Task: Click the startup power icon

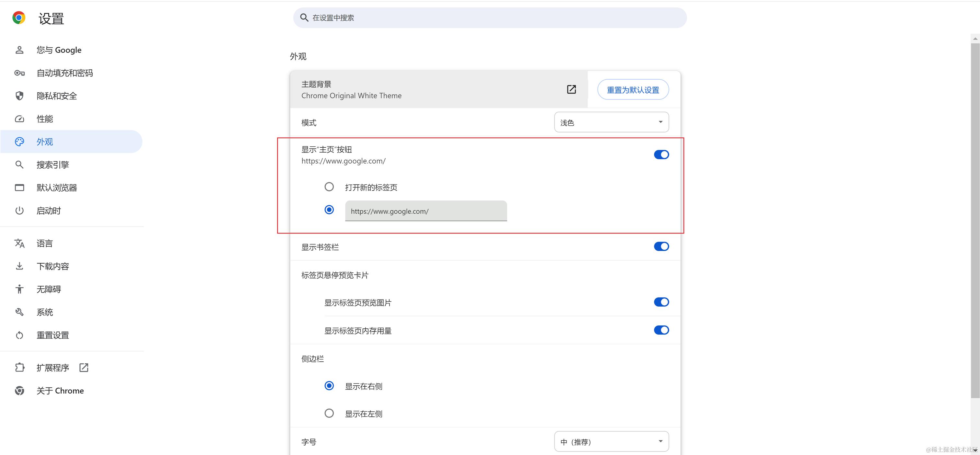Action: (19, 210)
